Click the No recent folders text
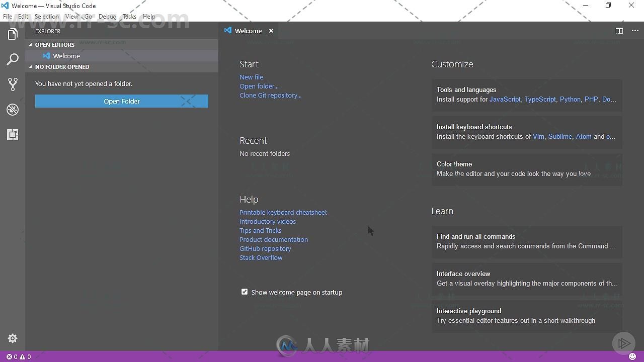 tap(265, 153)
